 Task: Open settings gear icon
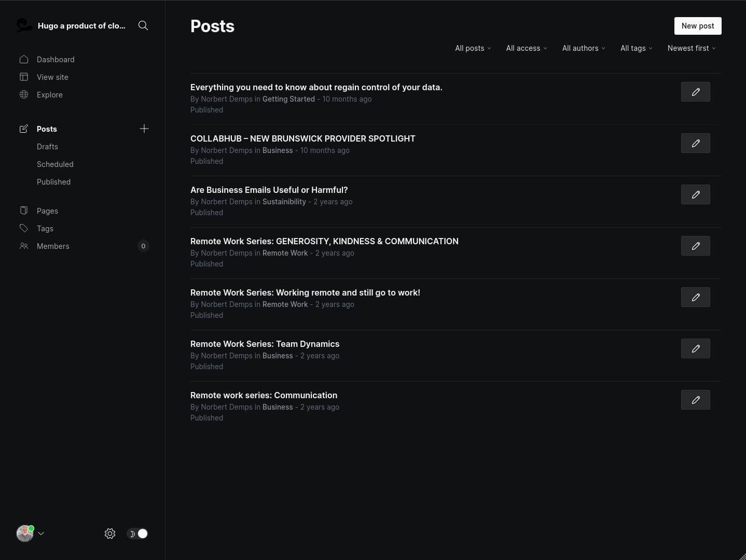tap(110, 534)
